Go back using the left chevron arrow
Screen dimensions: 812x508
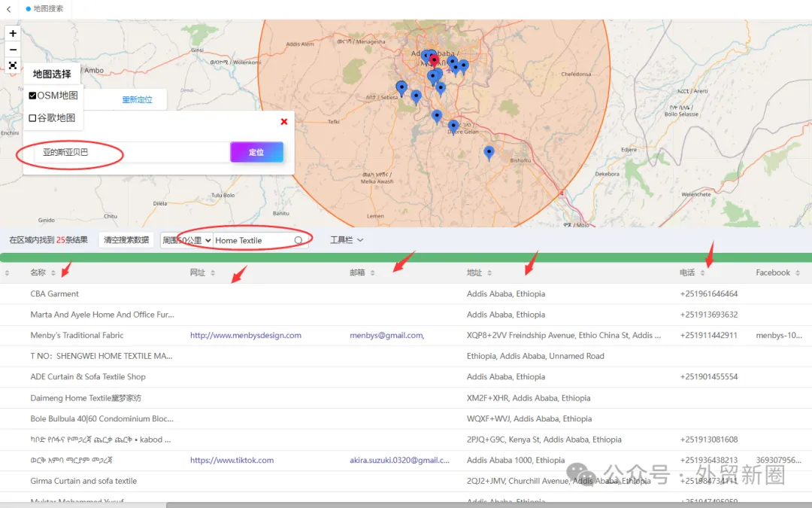pyautogui.click(x=9, y=9)
